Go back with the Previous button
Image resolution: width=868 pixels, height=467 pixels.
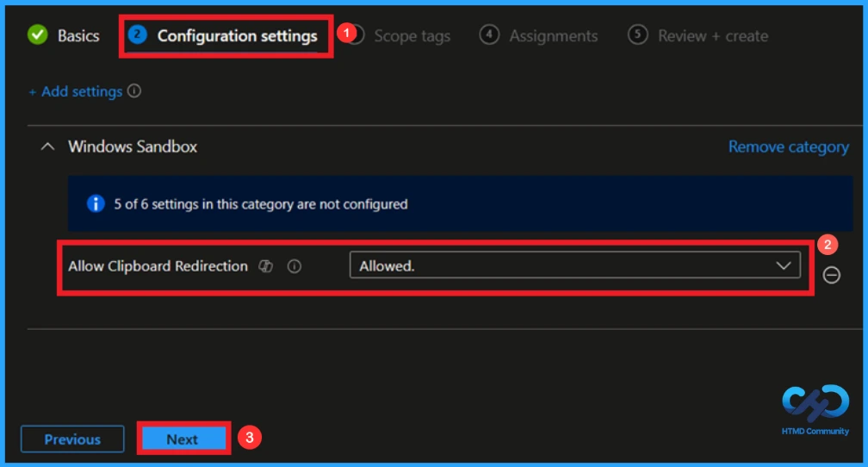[x=72, y=439]
